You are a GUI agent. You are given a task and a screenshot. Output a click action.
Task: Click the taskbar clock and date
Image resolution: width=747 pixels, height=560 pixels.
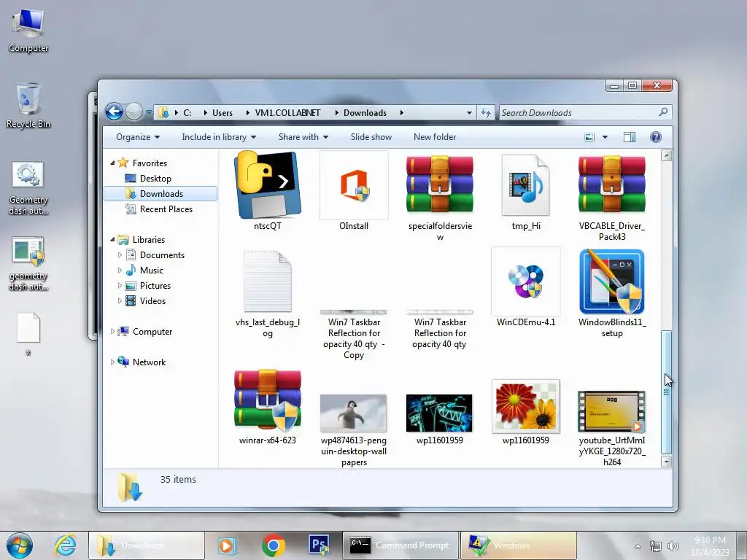(710, 546)
